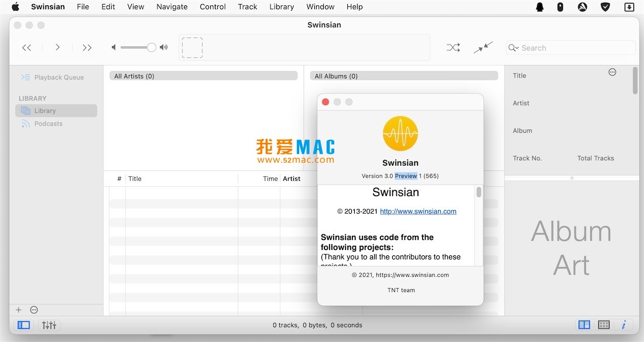
Task: Open the swinsian.com link in About window
Action: (x=418, y=211)
